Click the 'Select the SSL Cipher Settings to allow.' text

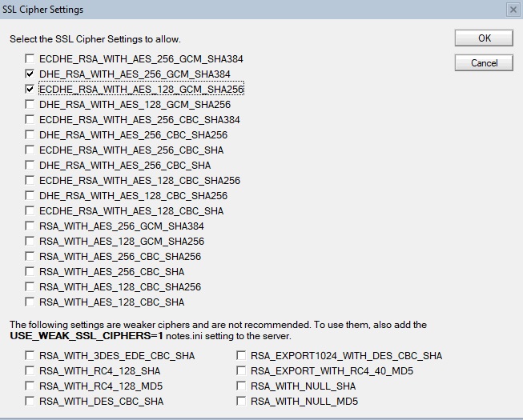pos(95,39)
